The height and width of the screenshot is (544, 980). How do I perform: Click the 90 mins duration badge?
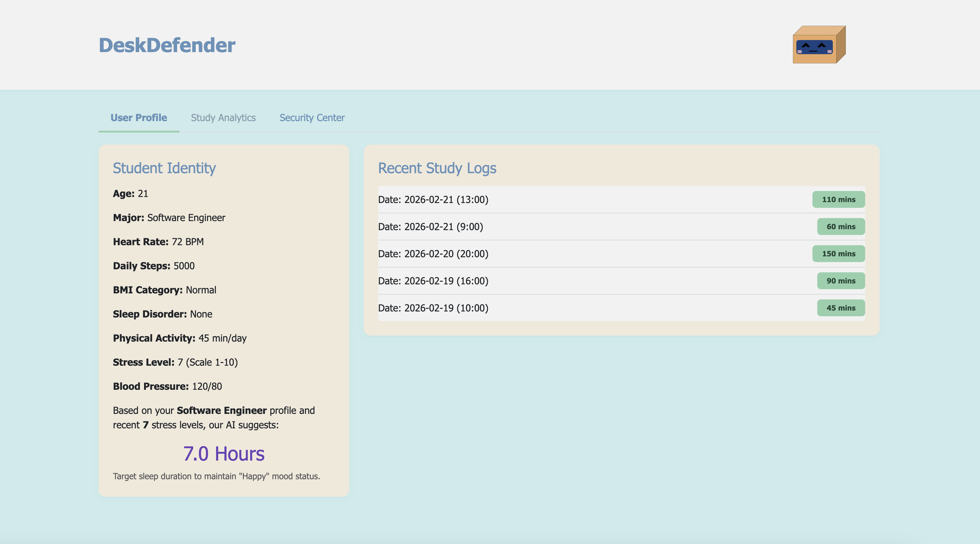[840, 281]
